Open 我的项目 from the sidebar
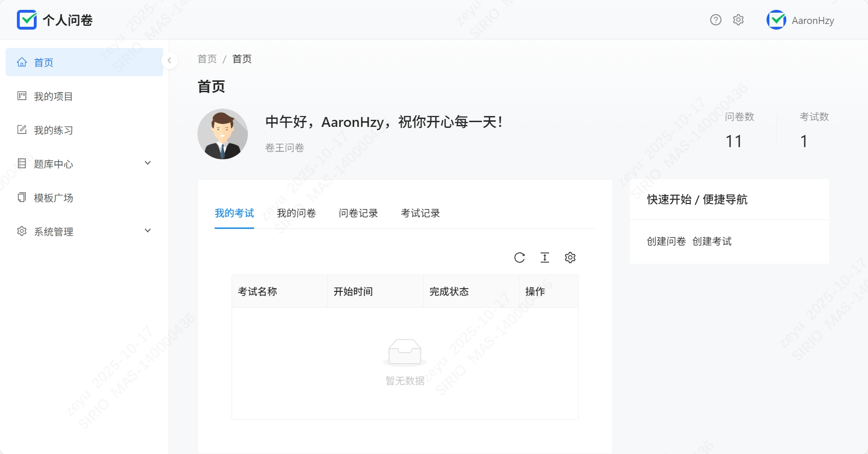 53,96
